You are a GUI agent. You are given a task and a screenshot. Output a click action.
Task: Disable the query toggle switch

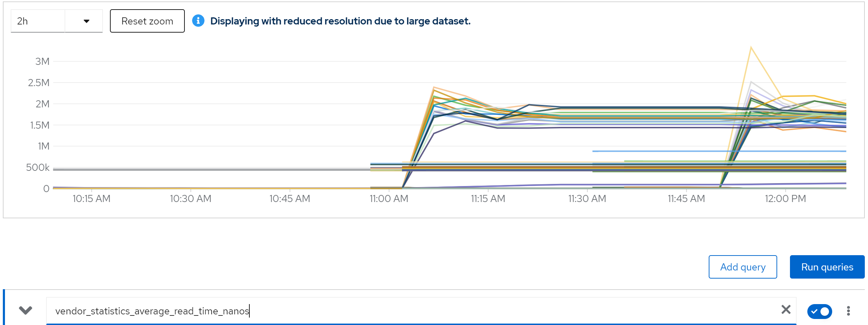click(x=819, y=311)
